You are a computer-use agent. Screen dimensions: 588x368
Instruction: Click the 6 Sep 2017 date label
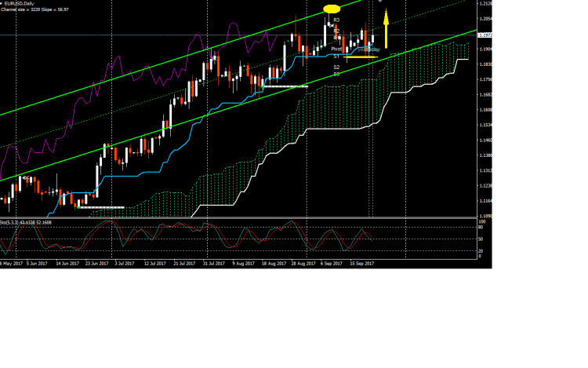(x=332, y=264)
